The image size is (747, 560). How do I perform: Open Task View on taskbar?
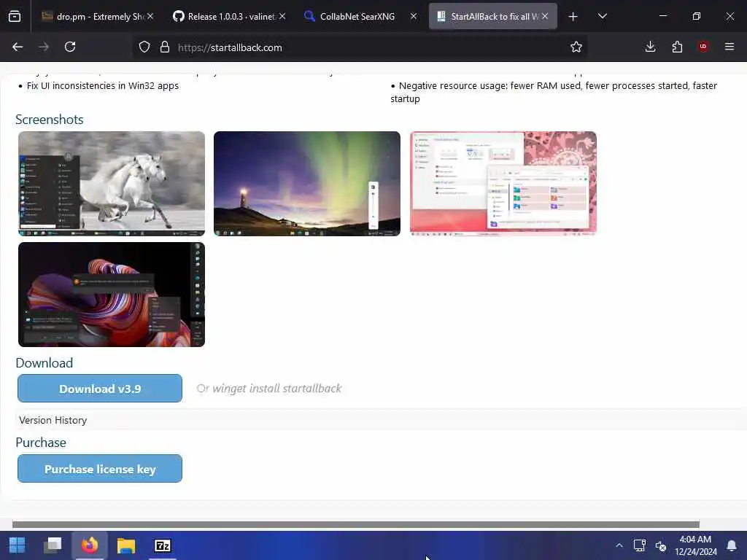(x=53, y=545)
